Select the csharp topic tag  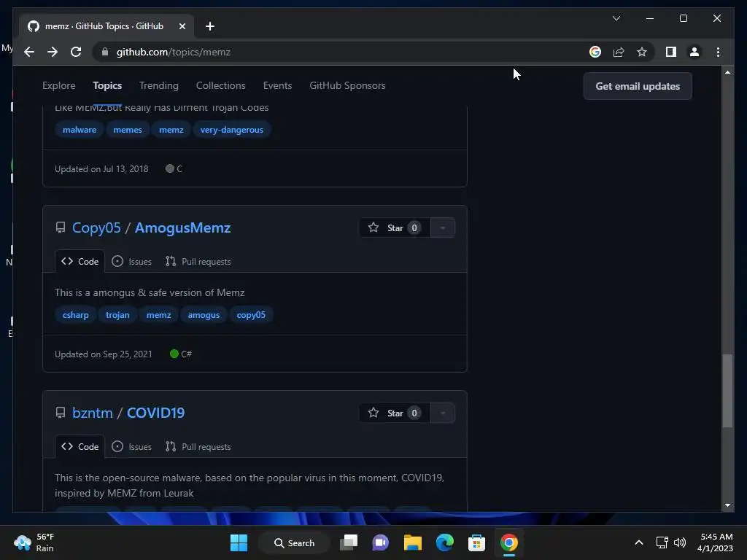pyautogui.click(x=75, y=315)
